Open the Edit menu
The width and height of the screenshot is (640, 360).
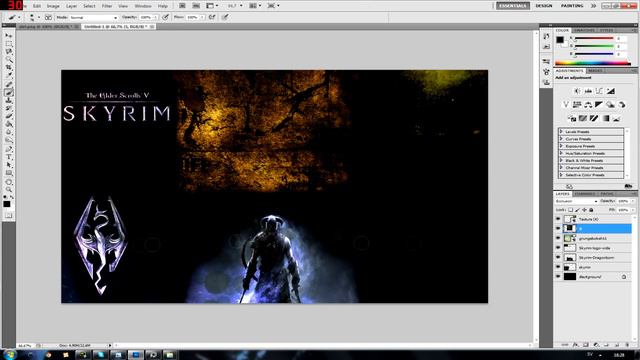(37, 6)
